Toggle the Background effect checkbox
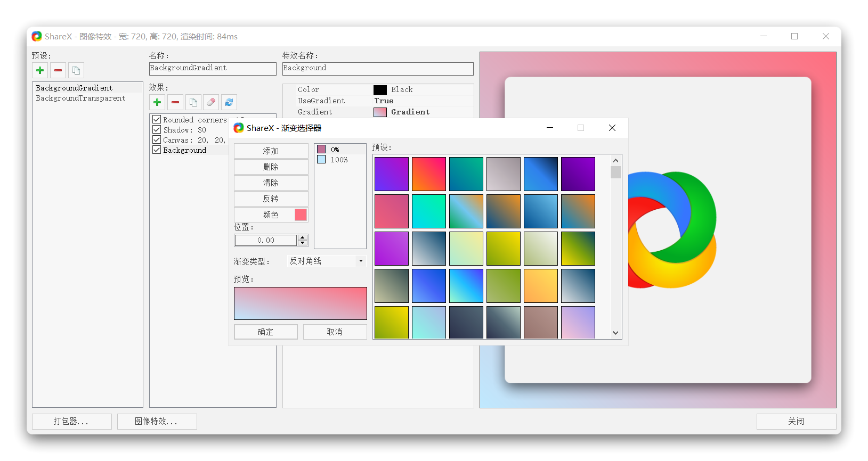 click(157, 150)
